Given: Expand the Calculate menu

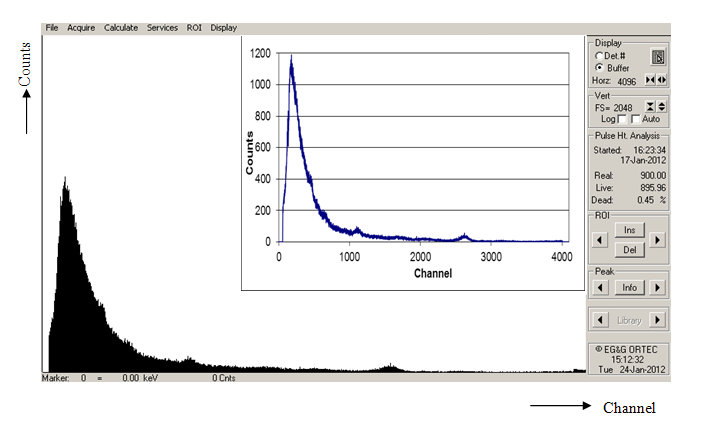Looking at the screenshot, I should [121, 27].
